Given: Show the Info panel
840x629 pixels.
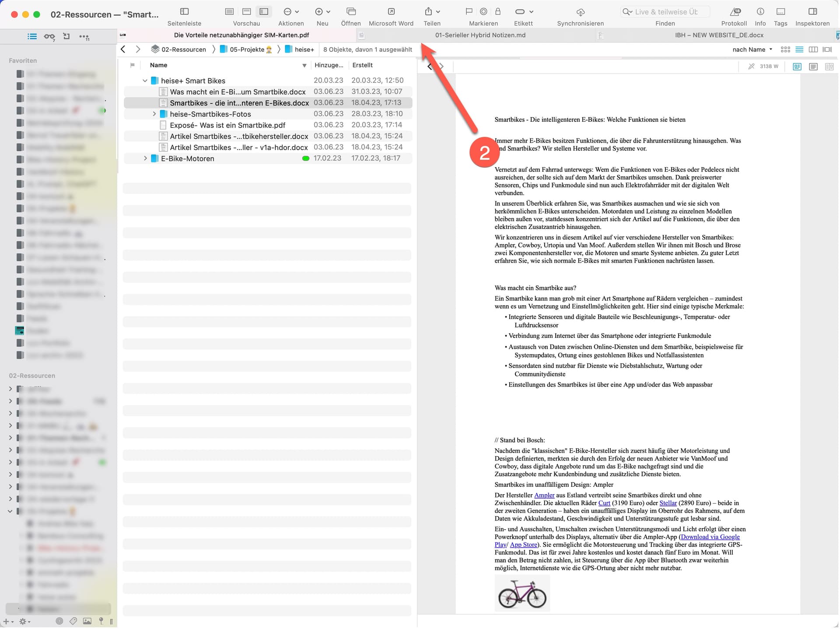Looking at the screenshot, I should [760, 11].
